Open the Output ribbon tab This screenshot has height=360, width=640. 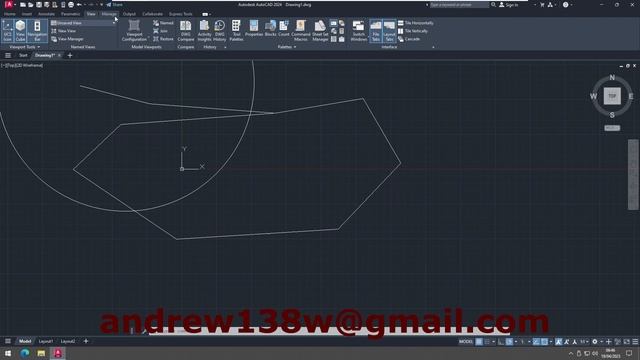point(129,14)
